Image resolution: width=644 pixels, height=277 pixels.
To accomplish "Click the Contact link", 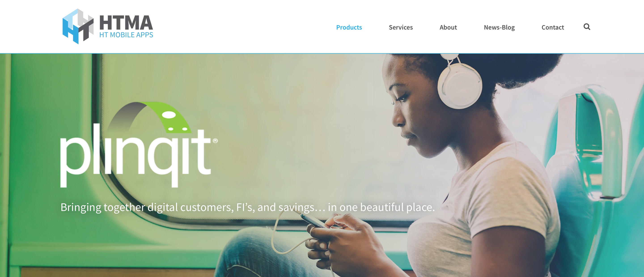I will click(x=552, y=27).
